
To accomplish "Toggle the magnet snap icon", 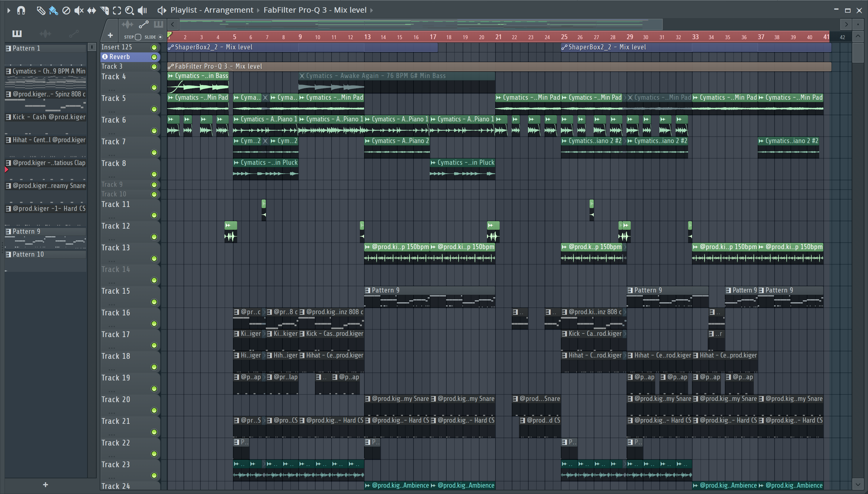I will click(21, 10).
